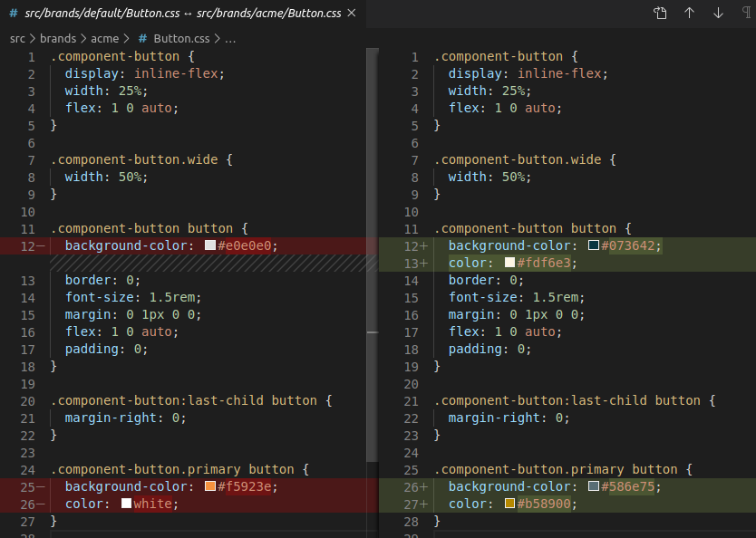Click the vertical scrollbar between the panes
This screenshot has width=756, height=538.
pos(372,333)
